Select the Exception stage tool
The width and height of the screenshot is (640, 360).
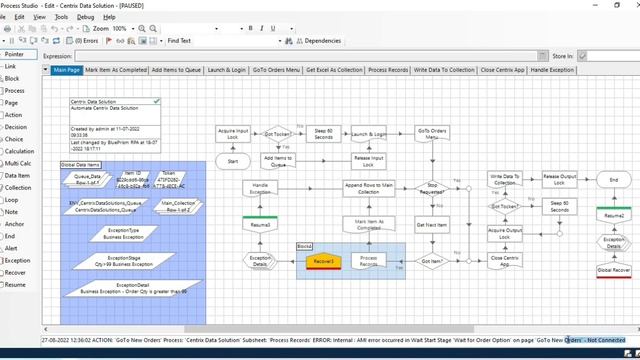point(17,260)
